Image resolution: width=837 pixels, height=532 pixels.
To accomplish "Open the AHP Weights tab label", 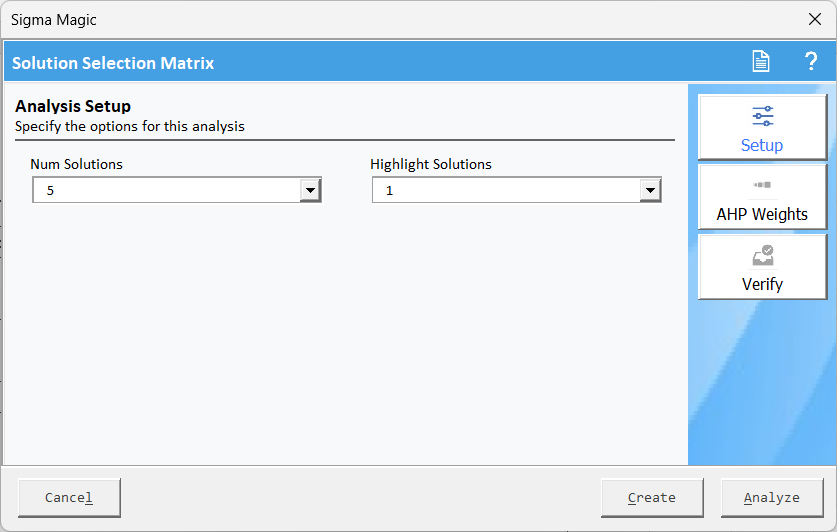I will 762,214.
